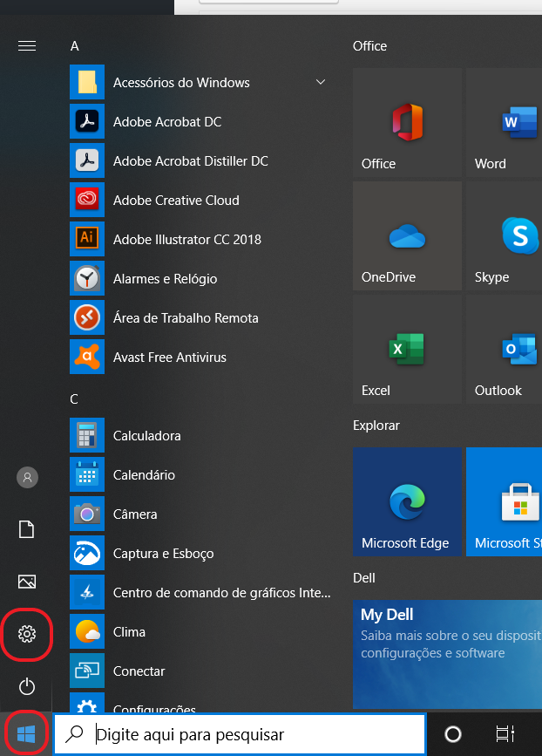Open the Calculadora app

click(146, 436)
